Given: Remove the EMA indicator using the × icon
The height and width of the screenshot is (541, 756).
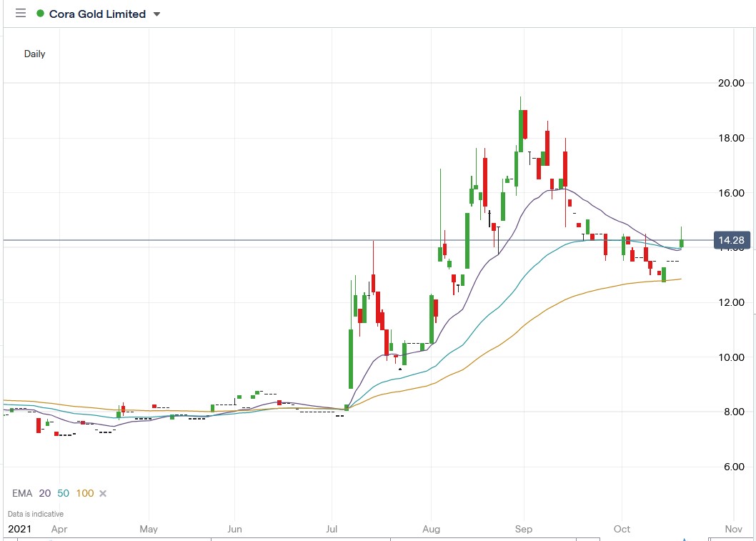Looking at the screenshot, I should pos(102,493).
